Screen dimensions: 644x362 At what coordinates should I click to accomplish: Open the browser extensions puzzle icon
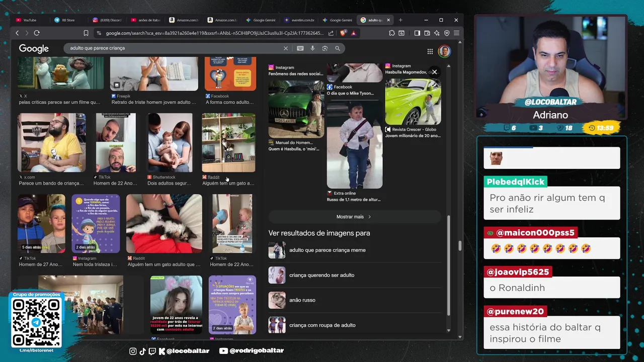(x=392, y=33)
